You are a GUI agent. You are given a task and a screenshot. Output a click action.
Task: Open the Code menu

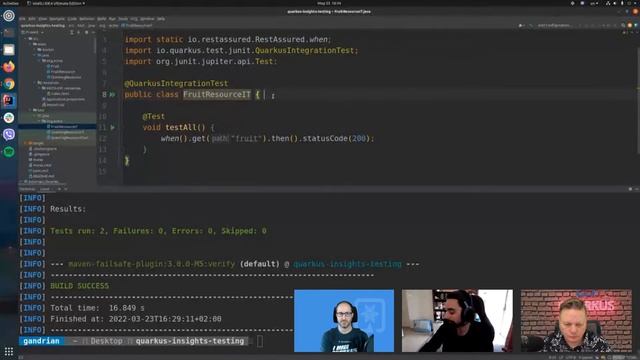pos(72,19)
